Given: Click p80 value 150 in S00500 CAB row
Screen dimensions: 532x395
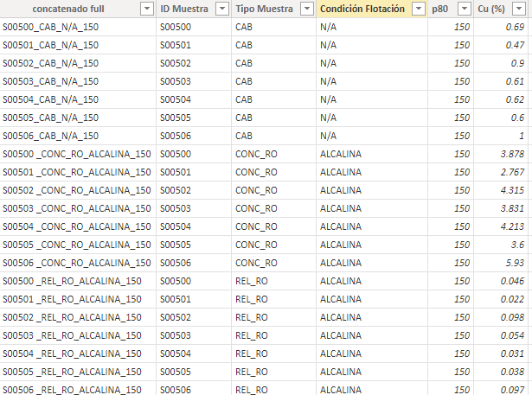Looking at the screenshot, I should (x=451, y=27).
